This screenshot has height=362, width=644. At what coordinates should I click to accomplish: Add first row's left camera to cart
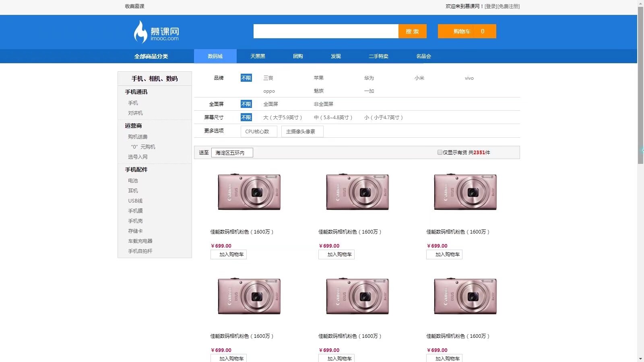coord(229,254)
